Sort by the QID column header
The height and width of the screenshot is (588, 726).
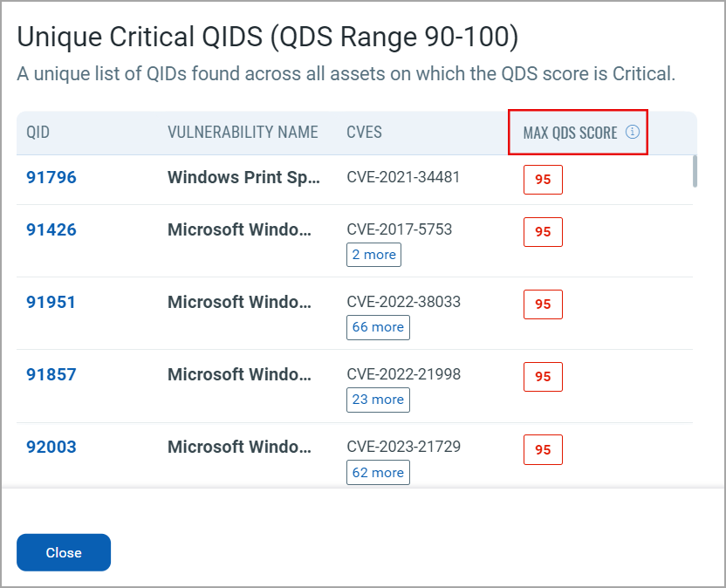coord(38,133)
